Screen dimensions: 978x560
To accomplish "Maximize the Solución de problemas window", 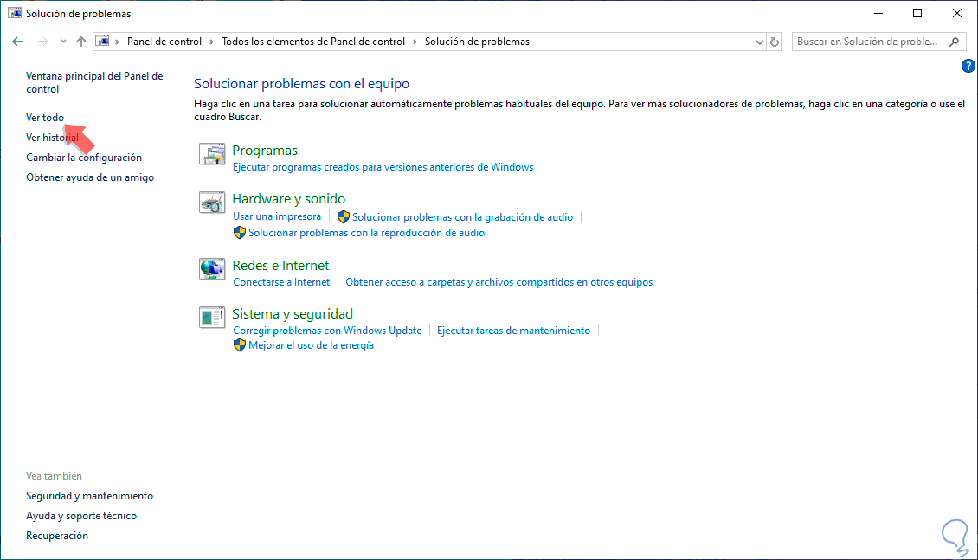I will (x=917, y=13).
